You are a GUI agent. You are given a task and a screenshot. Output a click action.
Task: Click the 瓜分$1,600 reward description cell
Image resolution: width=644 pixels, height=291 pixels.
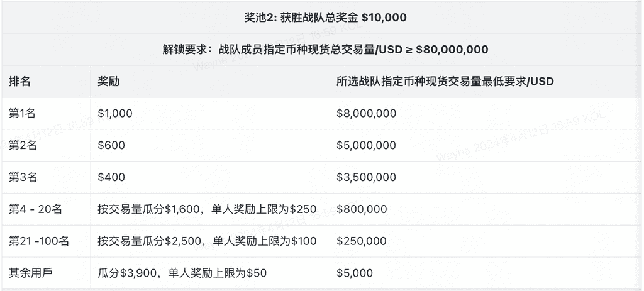207,209
